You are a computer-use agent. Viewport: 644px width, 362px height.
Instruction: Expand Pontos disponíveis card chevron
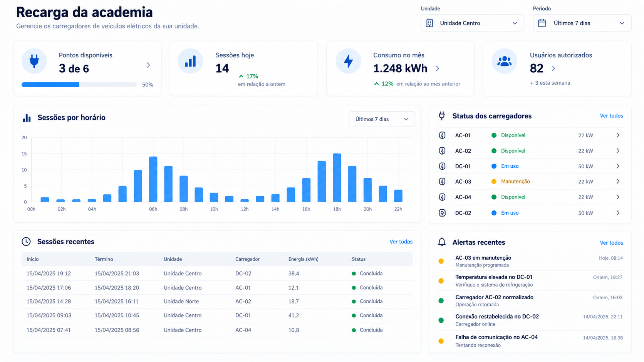(x=148, y=65)
